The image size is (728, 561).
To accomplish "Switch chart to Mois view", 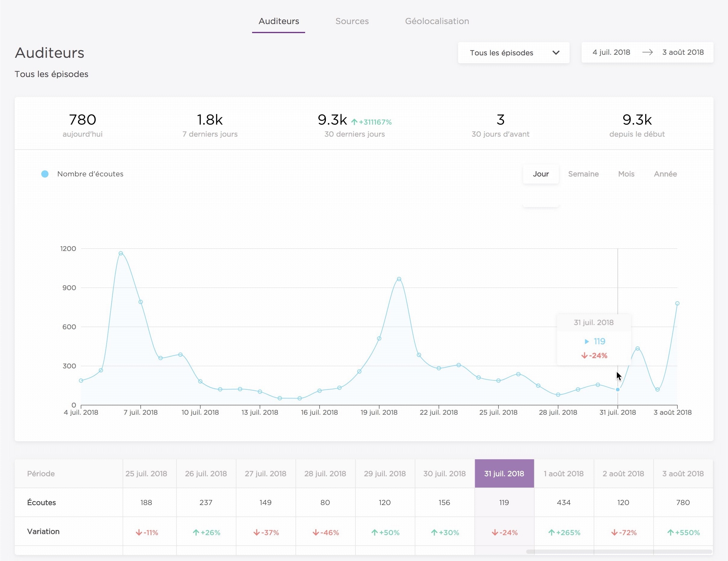I will click(x=626, y=174).
